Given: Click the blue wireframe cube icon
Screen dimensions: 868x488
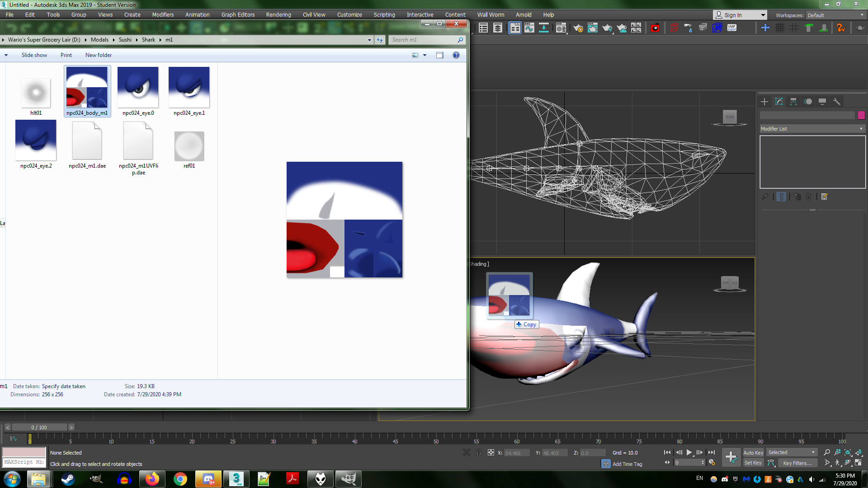Looking at the screenshot, I should (x=717, y=28).
